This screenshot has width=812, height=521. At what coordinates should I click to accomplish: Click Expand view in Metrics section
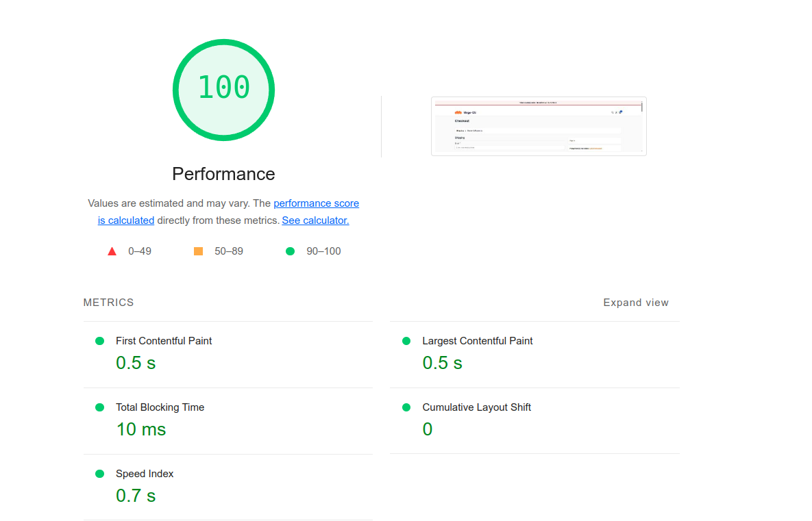tap(636, 303)
